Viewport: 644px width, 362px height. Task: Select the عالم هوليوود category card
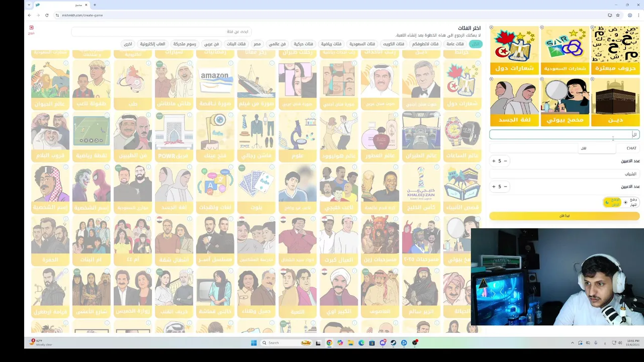pyautogui.click(x=339, y=136)
